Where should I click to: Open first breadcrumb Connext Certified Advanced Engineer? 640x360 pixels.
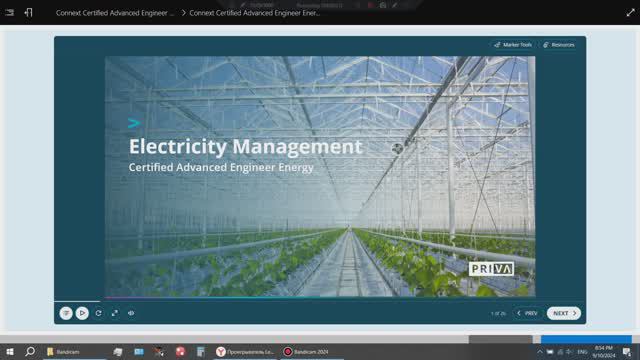(115, 13)
